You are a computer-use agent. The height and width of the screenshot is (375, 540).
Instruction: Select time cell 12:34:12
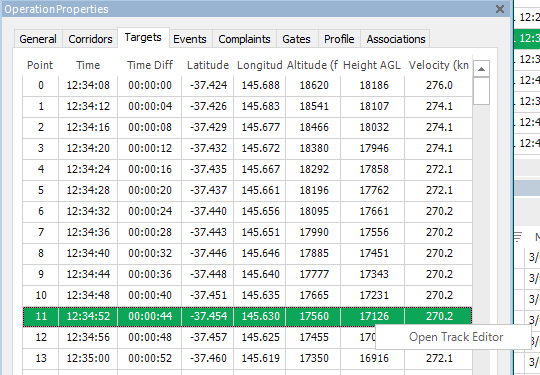[88, 106]
